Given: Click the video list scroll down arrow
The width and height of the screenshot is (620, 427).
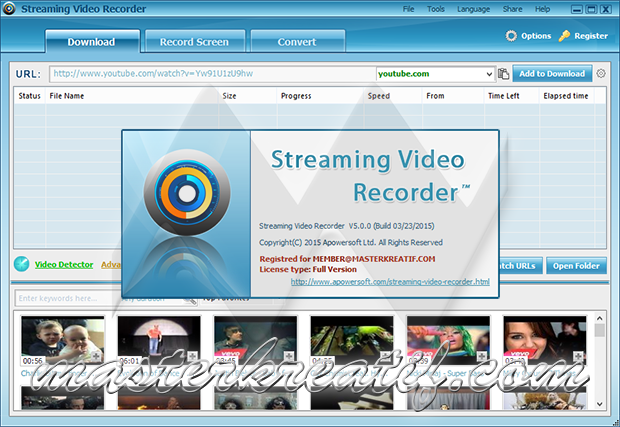Looking at the screenshot, I should (599, 404).
